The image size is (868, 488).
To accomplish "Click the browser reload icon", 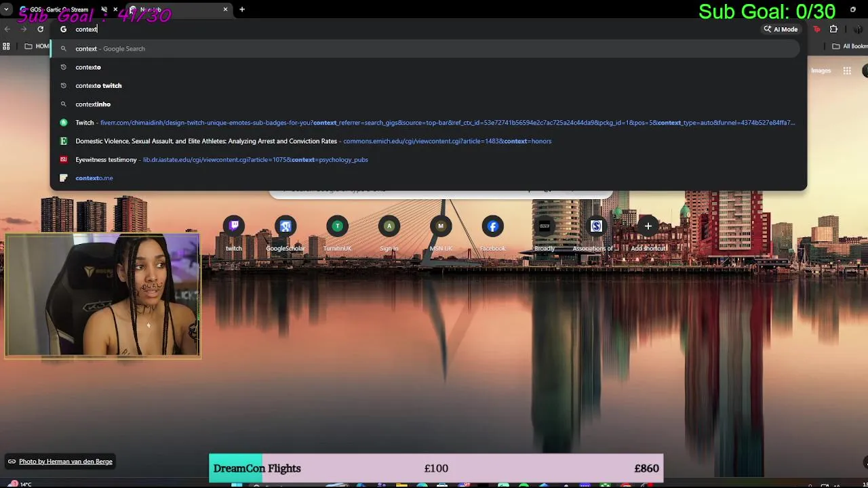I will (x=41, y=29).
